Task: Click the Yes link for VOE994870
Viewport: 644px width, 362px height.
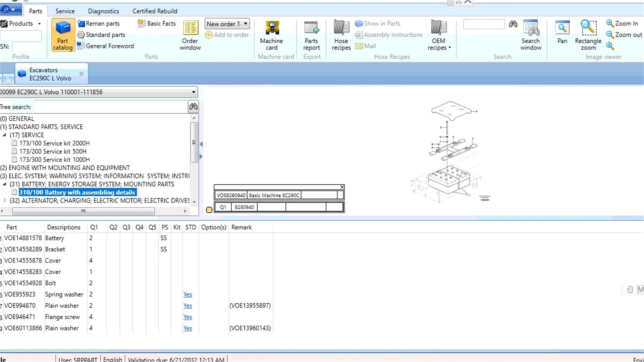Action: (x=188, y=306)
